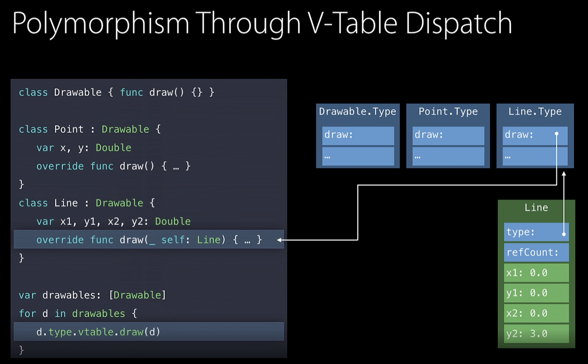Click the ellipsis cell in Drawable.Type
This screenshot has width=588, height=364.
tap(358, 157)
